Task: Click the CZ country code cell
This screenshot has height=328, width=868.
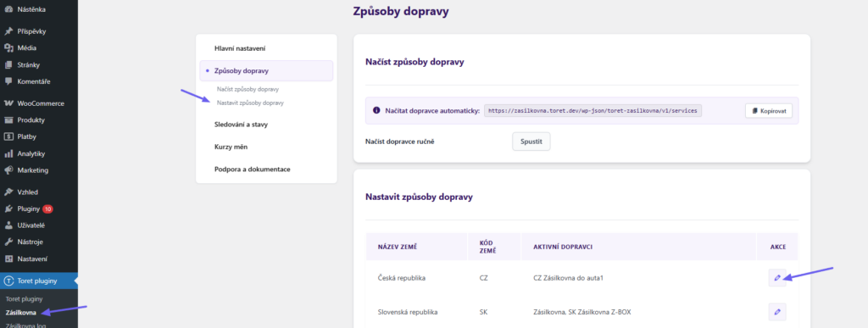Action: (x=483, y=278)
